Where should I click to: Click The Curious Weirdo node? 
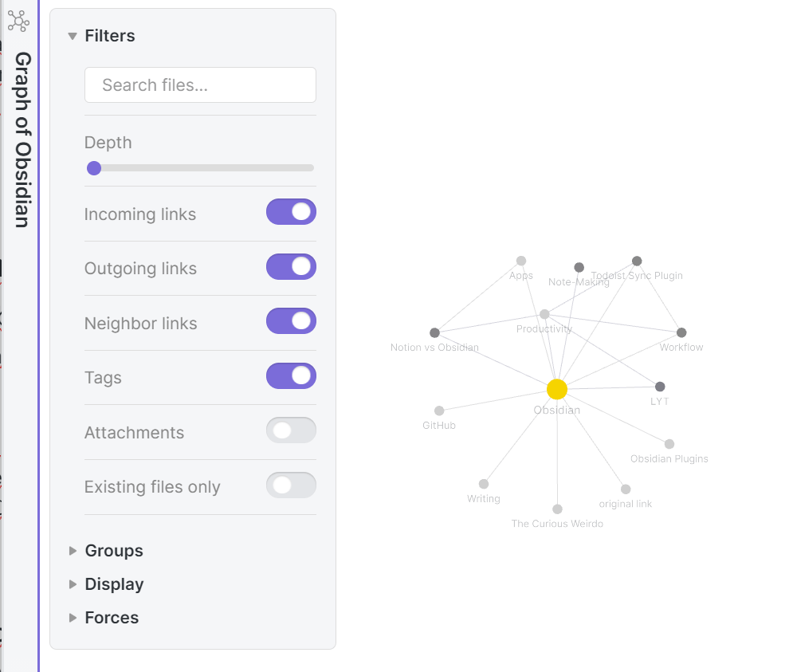click(557, 509)
